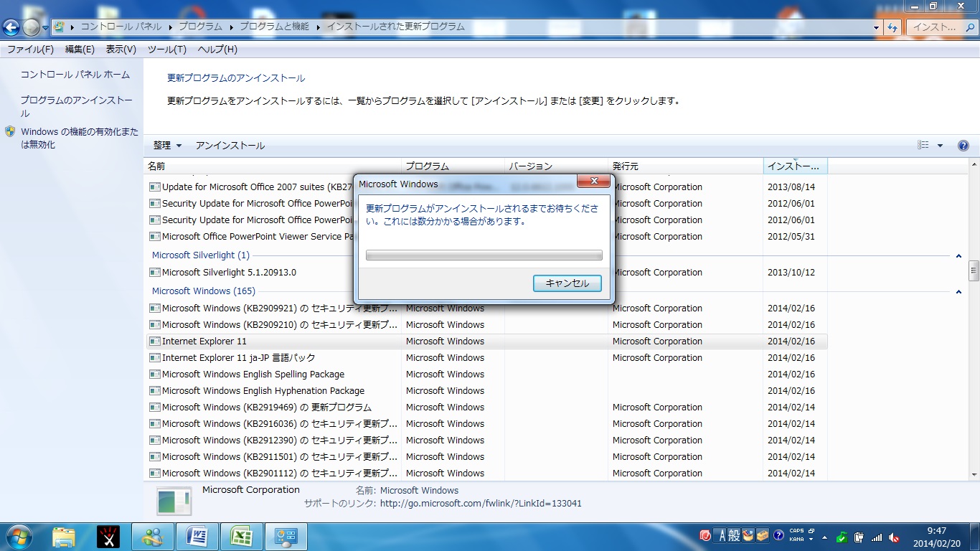Show hidden tray icons arrow
The width and height of the screenshot is (980, 551).
coord(824,537)
